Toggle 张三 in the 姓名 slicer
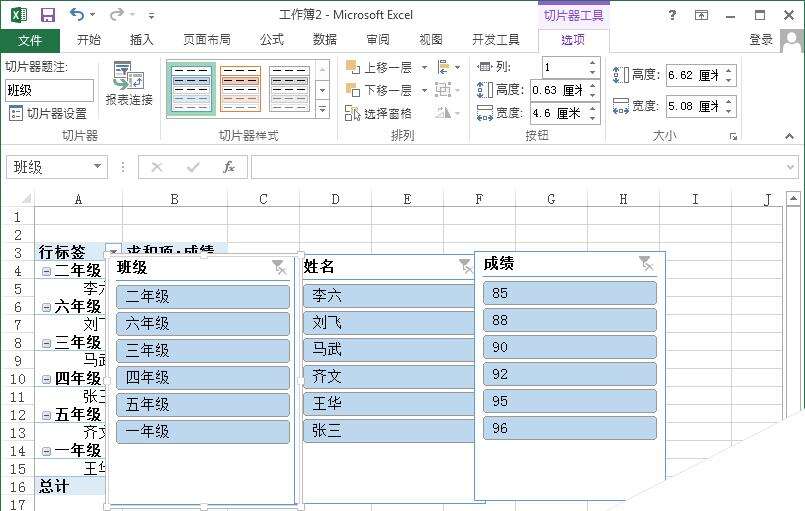805x511 pixels. coord(389,430)
